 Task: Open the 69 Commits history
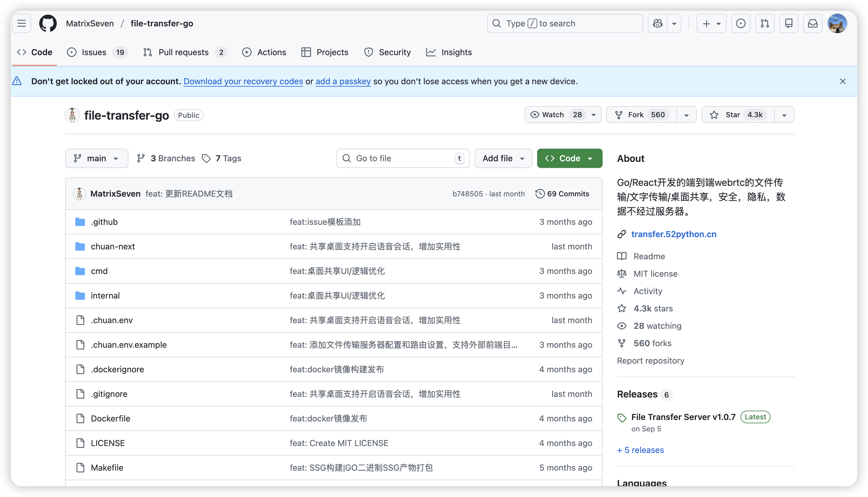(562, 194)
